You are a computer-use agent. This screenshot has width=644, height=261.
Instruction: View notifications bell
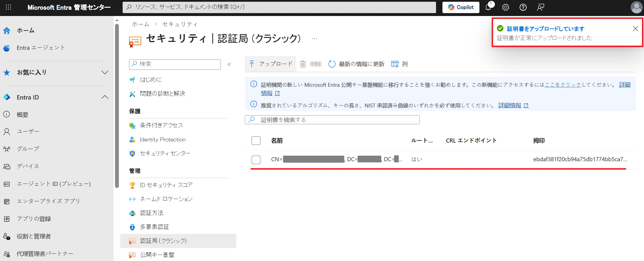[488, 7]
